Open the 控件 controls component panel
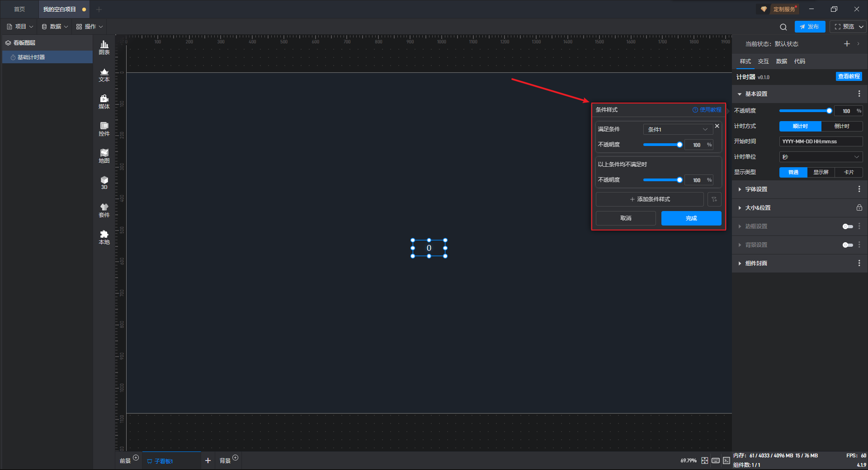Screen dimensions: 868x470 click(104, 129)
